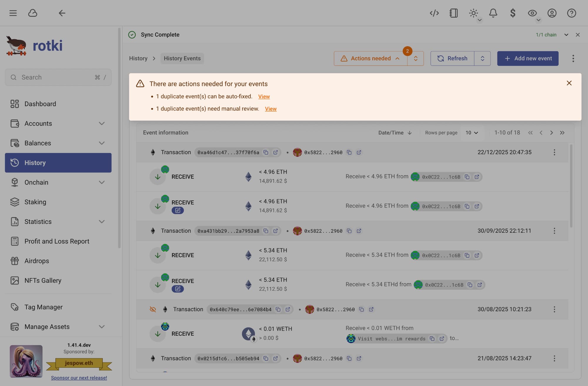Click the events table vertical scrollbar
588x386 pixels.
coord(571,185)
